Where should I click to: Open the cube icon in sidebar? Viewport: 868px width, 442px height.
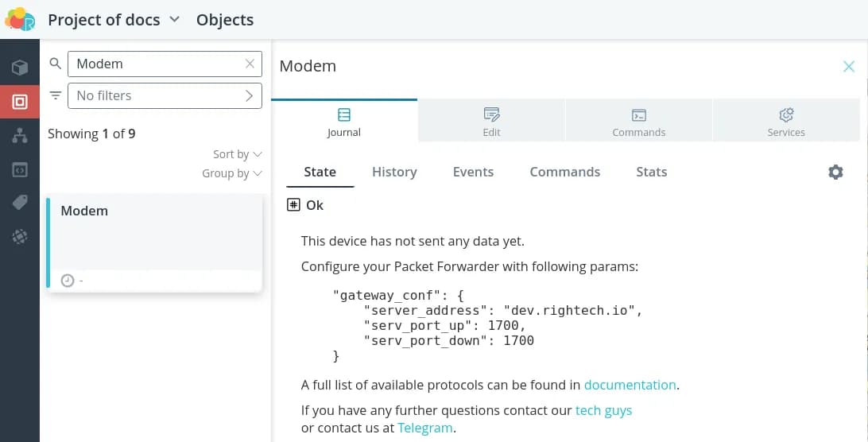coord(20,68)
